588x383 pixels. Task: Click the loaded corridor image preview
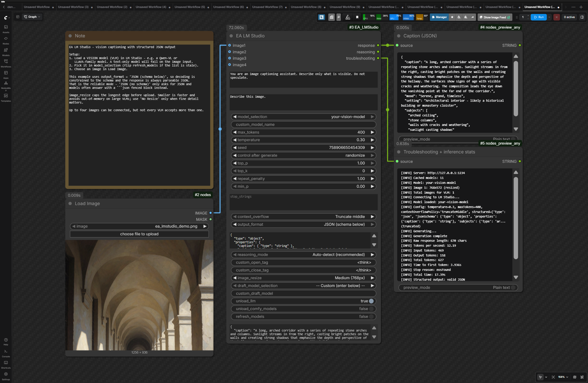139,295
